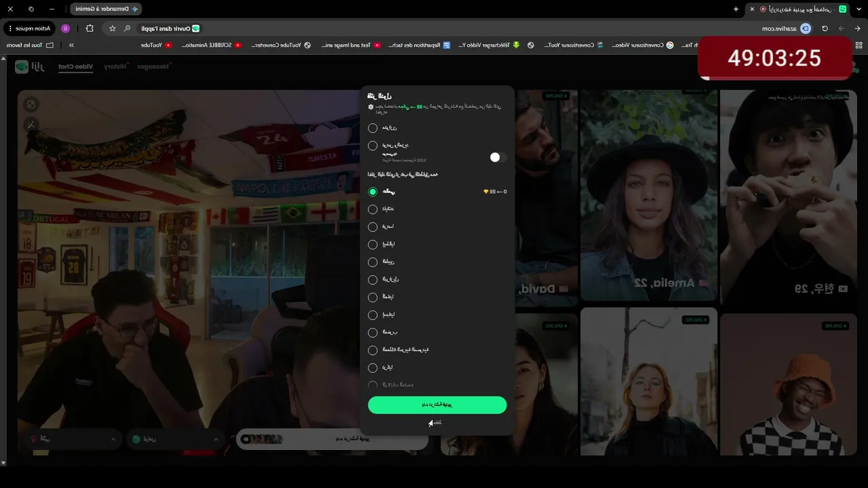Show more bookmarks with the double-chevron
Screen dimensions: 868x488
pos(71,45)
